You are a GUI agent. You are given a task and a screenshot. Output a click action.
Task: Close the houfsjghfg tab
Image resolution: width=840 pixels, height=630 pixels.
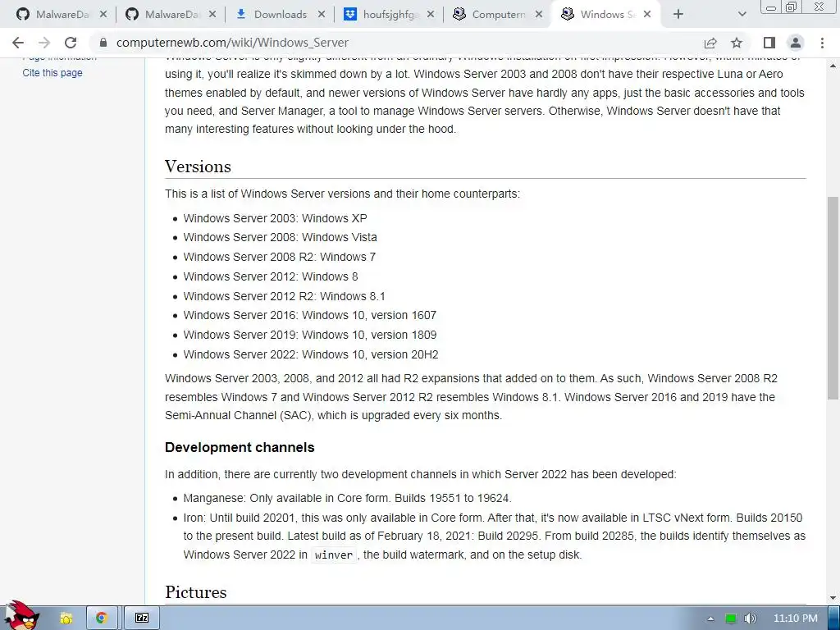[431, 15]
